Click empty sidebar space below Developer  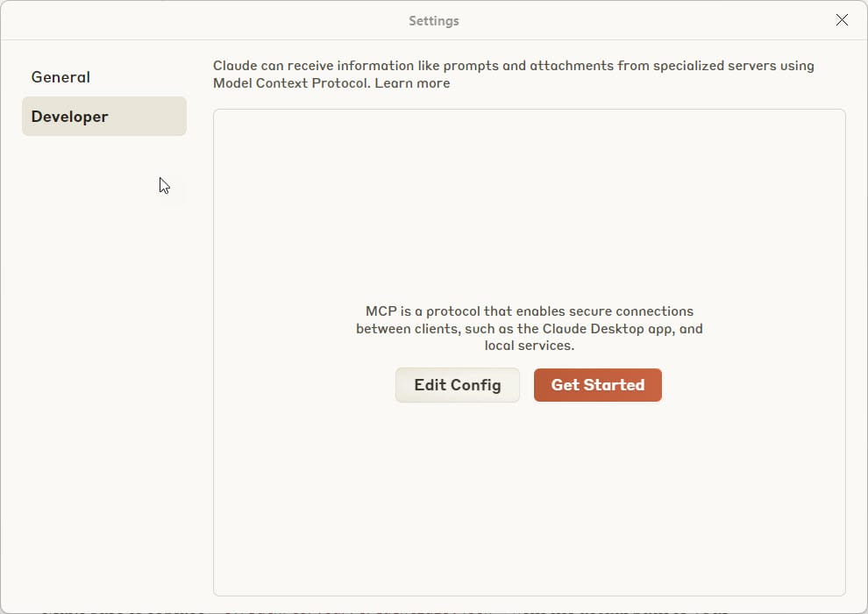pos(103,351)
